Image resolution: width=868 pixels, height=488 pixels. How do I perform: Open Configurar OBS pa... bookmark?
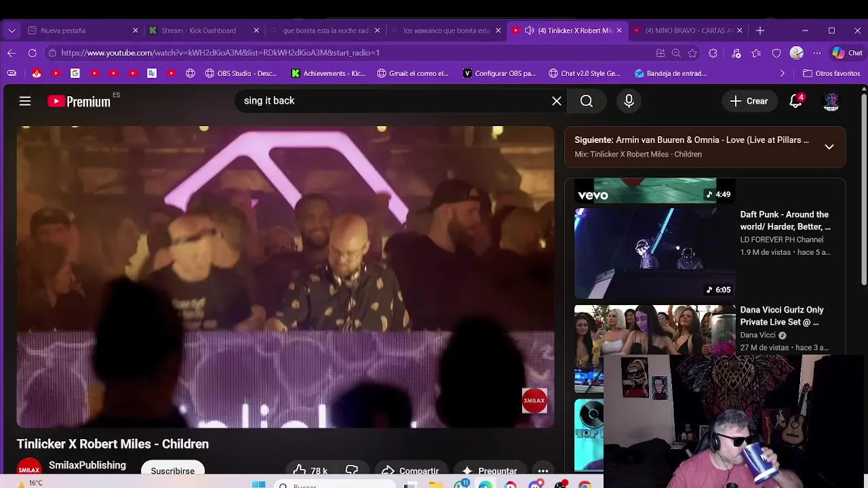click(499, 73)
